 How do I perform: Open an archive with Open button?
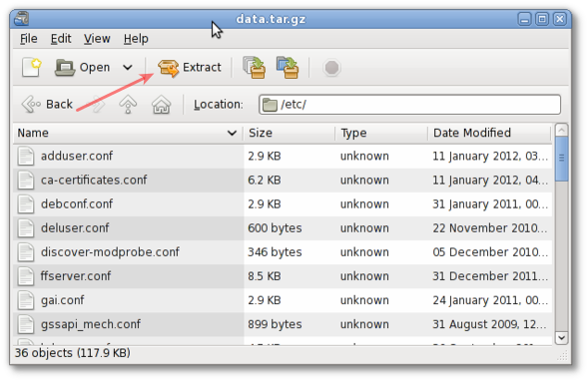coord(83,68)
